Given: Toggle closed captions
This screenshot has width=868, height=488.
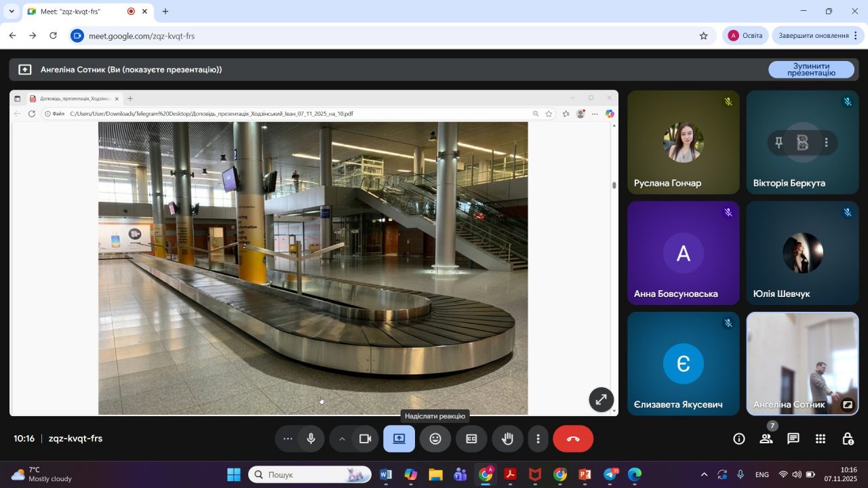Looking at the screenshot, I should tap(471, 439).
